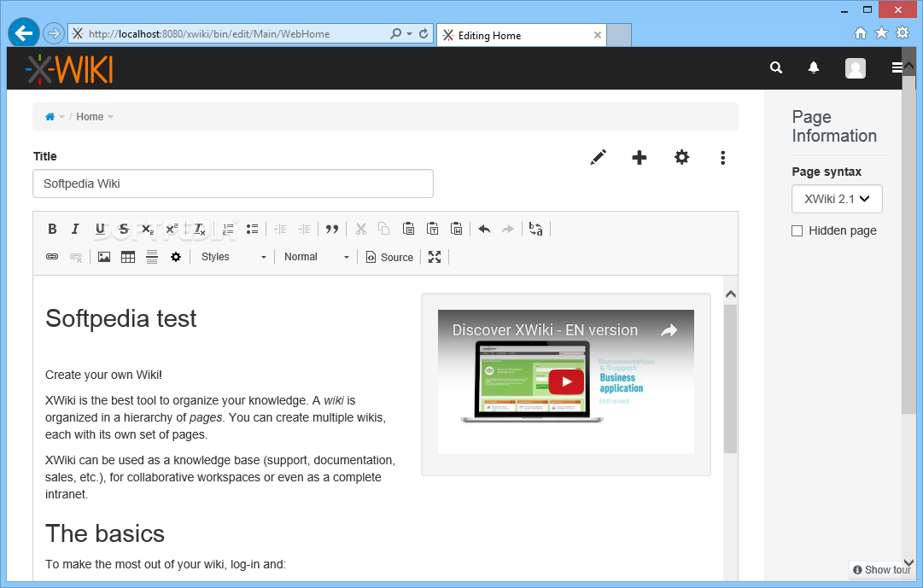Open the browser home page icon
Image resolution: width=923 pixels, height=588 pixels.
pyautogui.click(x=861, y=33)
